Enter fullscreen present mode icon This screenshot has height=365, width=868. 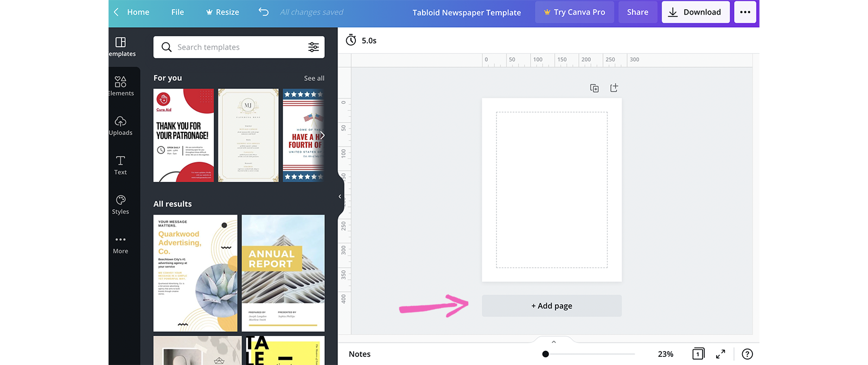(x=720, y=354)
